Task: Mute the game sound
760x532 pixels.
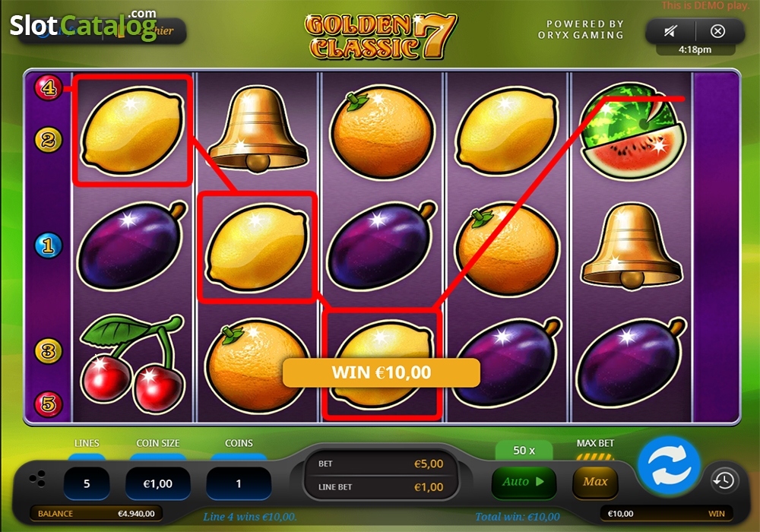Action: (x=670, y=31)
